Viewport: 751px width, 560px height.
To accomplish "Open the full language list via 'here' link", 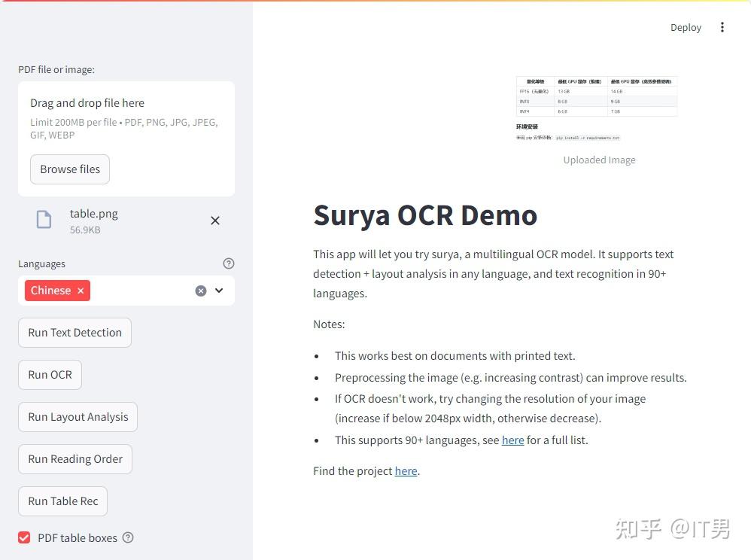I will (x=512, y=440).
